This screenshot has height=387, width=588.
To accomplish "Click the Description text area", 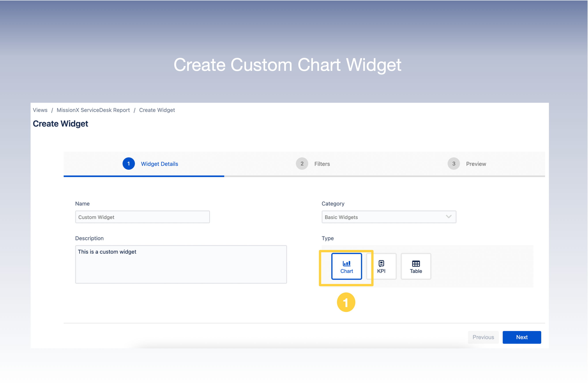I will click(x=181, y=264).
